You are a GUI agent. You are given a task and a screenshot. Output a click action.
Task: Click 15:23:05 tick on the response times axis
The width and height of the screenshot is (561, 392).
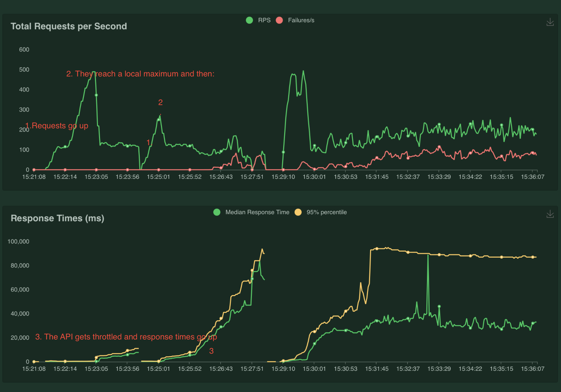click(96, 369)
